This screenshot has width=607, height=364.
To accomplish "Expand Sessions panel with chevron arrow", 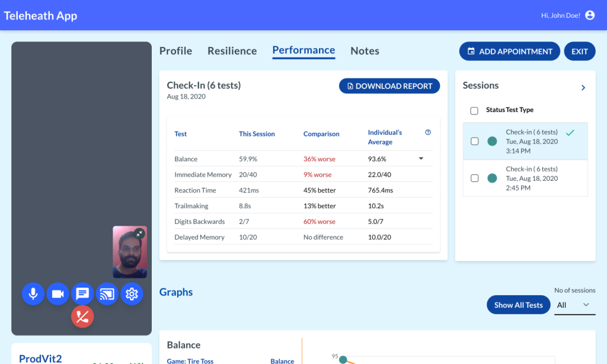I will pyautogui.click(x=583, y=88).
